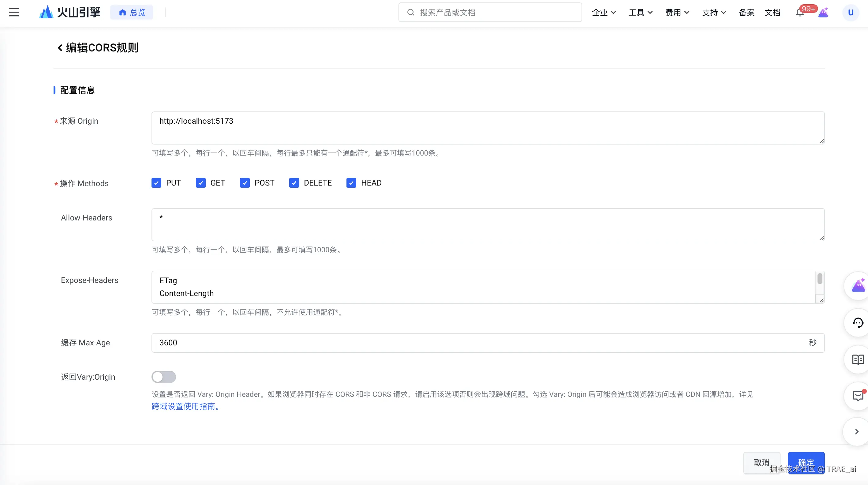Open the documentation book icon

[858, 360]
